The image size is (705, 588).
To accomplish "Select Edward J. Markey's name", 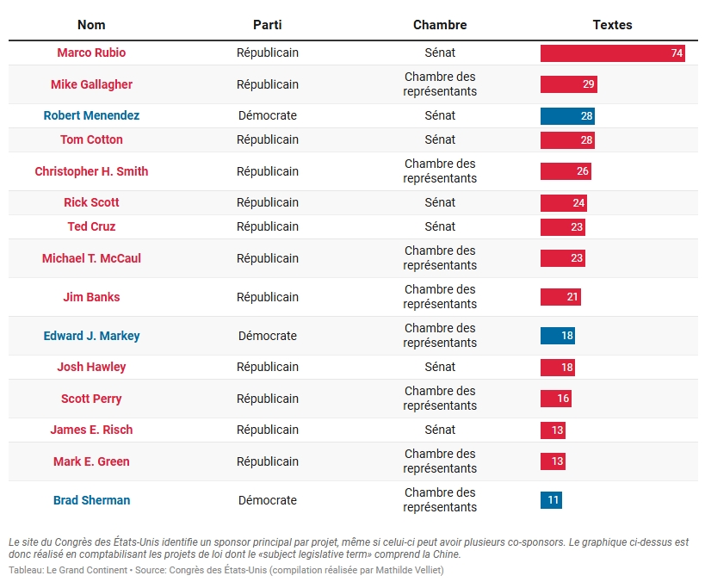I will pyautogui.click(x=91, y=336).
